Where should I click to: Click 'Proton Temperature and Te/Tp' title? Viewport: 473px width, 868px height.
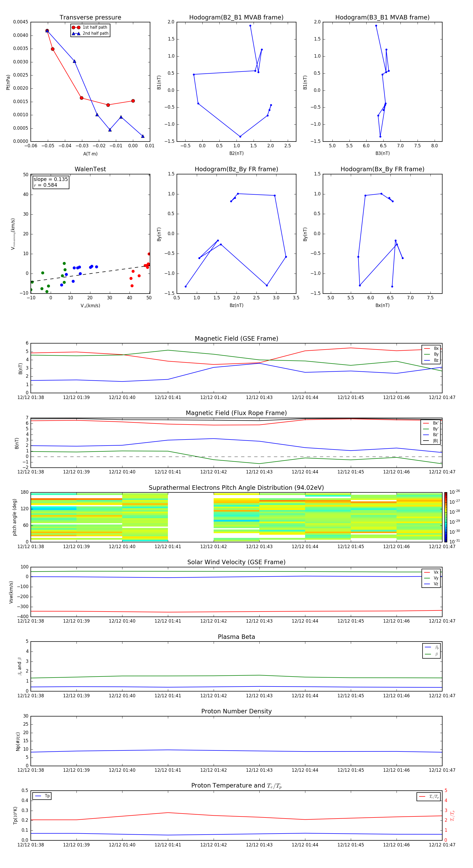pos(236,786)
